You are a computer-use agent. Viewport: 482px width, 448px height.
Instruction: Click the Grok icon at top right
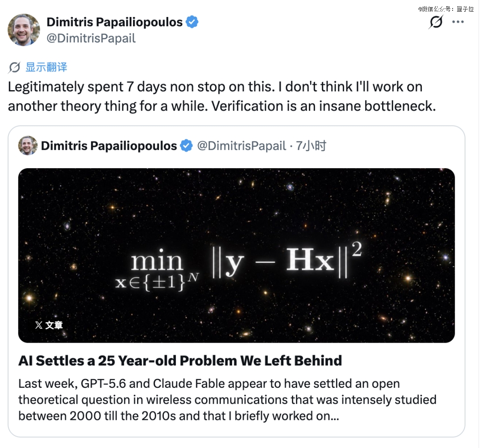click(436, 22)
